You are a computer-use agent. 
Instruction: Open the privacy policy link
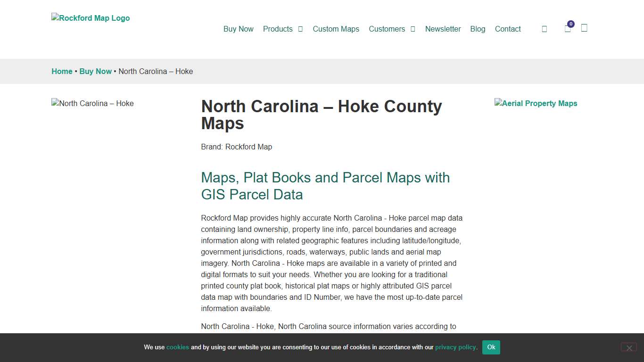455,347
